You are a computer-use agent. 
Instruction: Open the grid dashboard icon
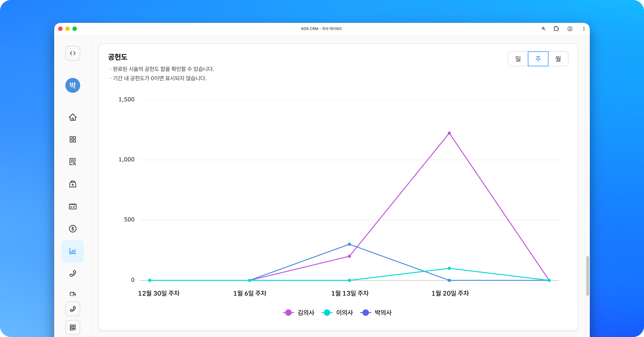[x=73, y=139]
